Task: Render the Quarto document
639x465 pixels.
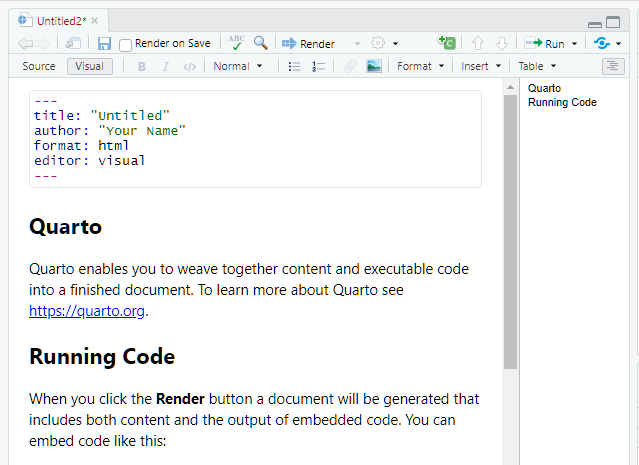Action: pos(308,44)
